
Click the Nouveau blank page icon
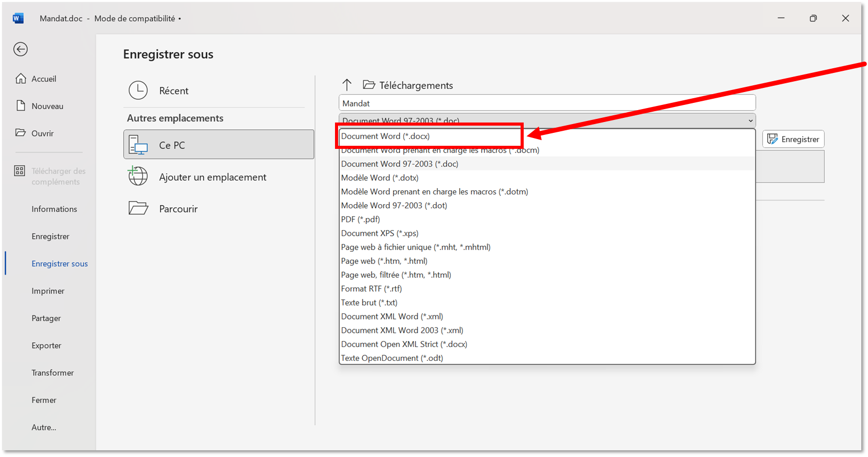tap(21, 106)
